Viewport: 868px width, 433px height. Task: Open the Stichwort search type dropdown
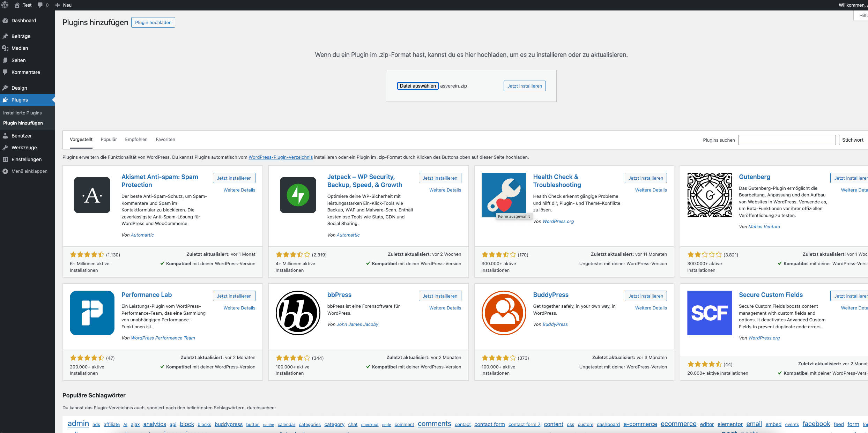853,140
